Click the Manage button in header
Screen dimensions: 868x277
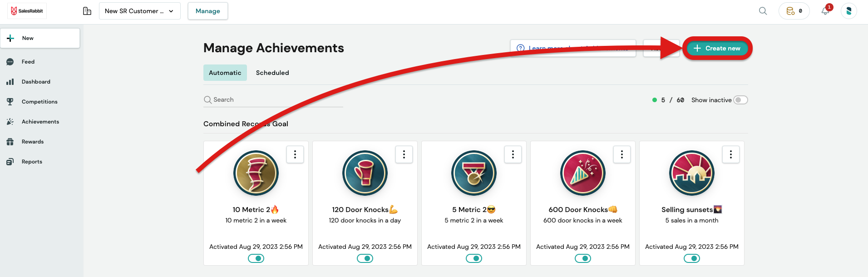[207, 11]
